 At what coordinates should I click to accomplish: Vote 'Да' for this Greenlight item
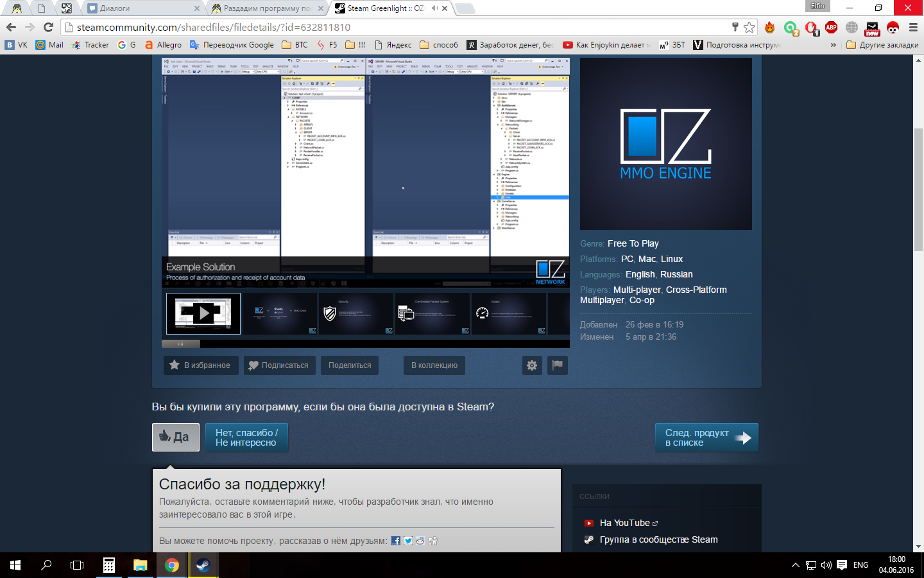[176, 437]
